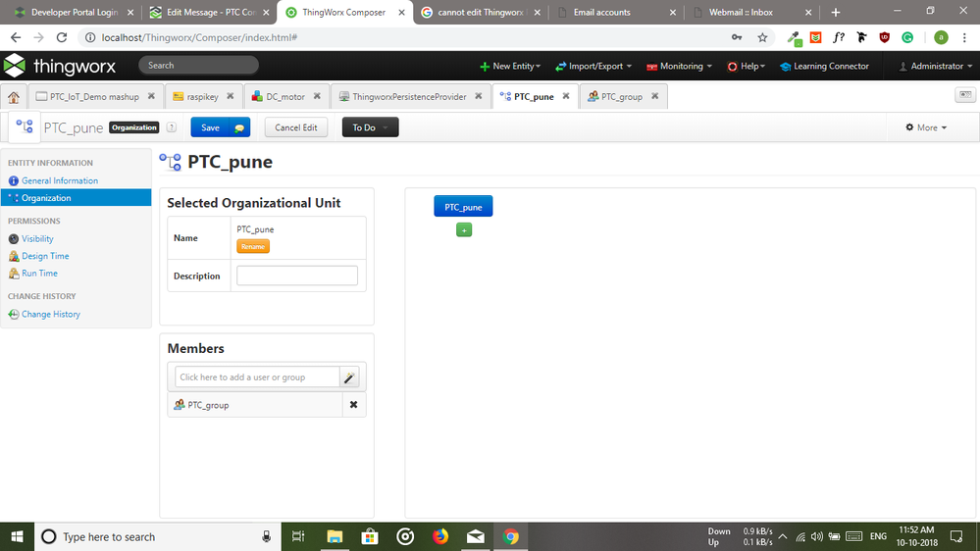Expand the To Do dropdown
Viewport: 980px width, 551px height.
(370, 127)
